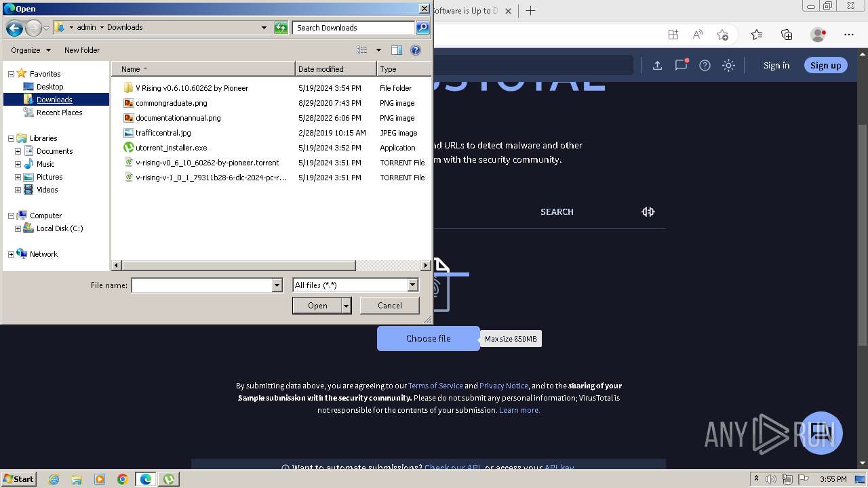Click Edge read aloud icon
This screenshot has width=868, height=488.
point(697,35)
